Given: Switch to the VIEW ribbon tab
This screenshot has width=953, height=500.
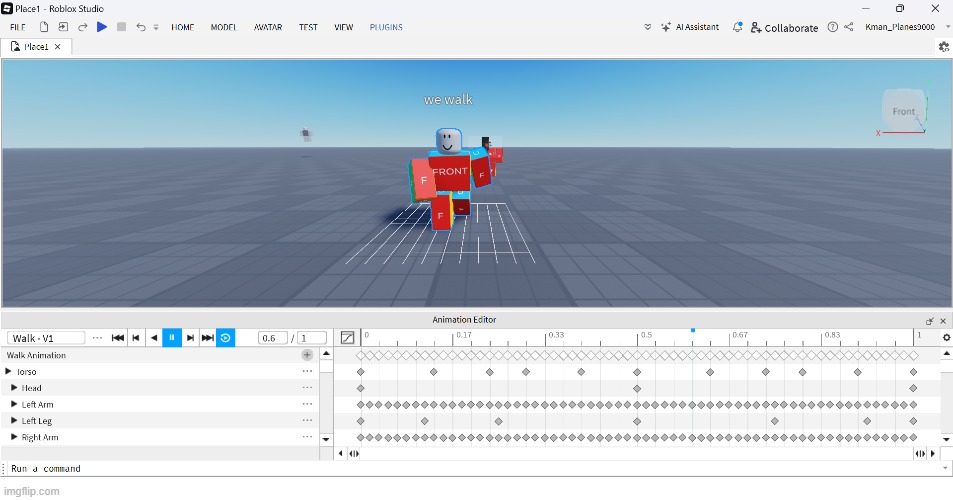Looking at the screenshot, I should (x=343, y=27).
